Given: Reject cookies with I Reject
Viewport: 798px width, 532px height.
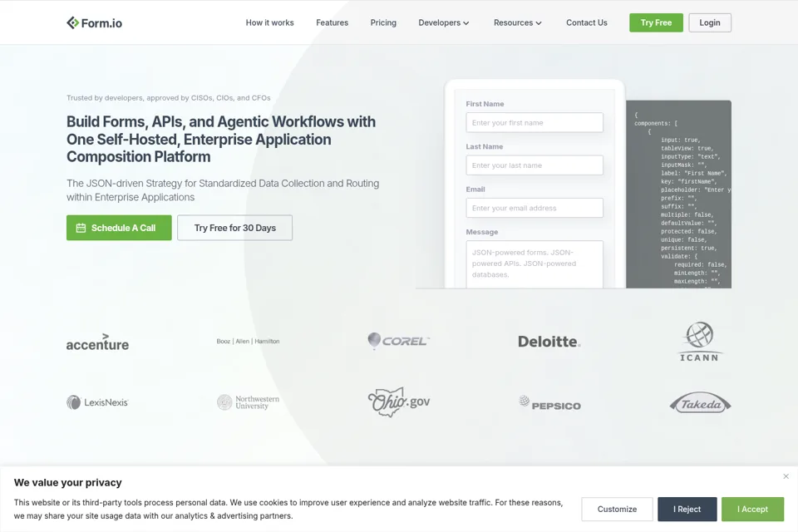Looking at the screenshot, I should point(687,509).
